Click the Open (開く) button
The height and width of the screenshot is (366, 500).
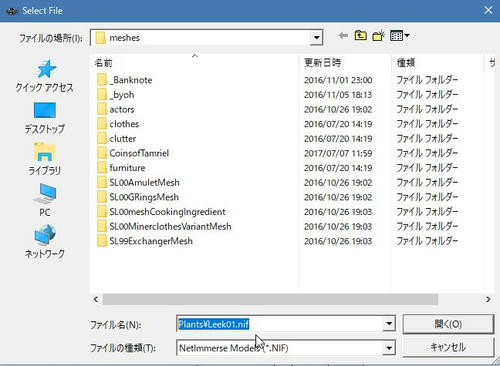tap(448, 324)
